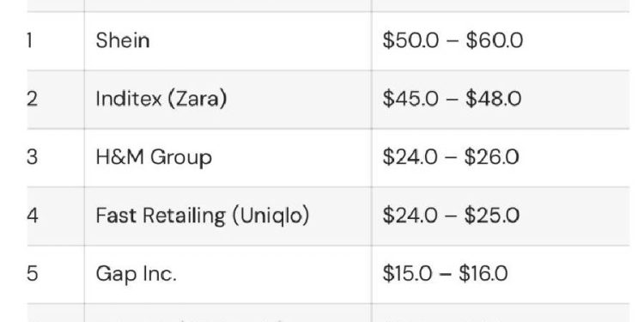Click the $50.0 – $60.0 revenue cell

click(501, 41)
